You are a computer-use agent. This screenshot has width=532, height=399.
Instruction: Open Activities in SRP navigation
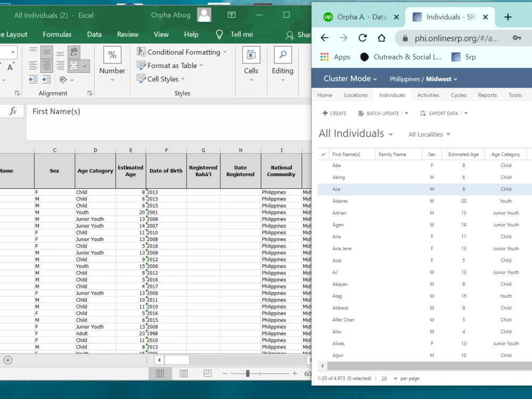(x=428, y=95)
